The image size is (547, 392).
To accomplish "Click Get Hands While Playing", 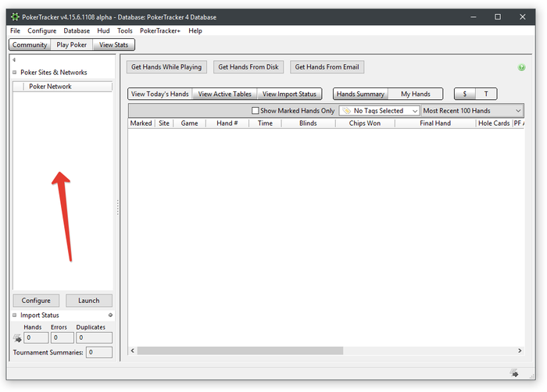I will click(x=166, y=67).
